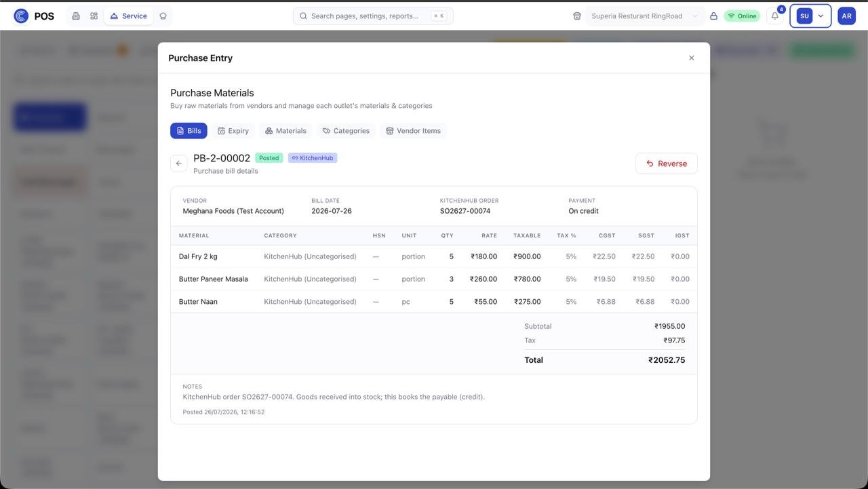Go back using the arrow beside PB-2-00002

pos(179,163)
